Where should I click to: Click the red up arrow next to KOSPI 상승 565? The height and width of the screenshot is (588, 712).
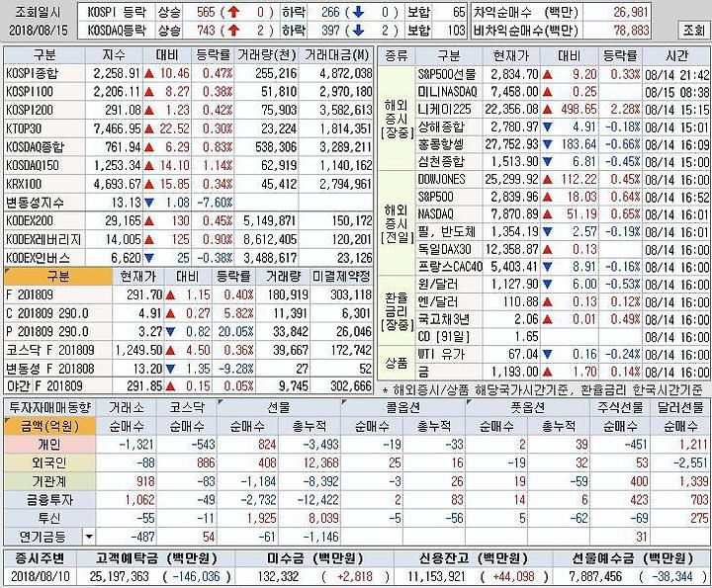(x=233, y=12)
